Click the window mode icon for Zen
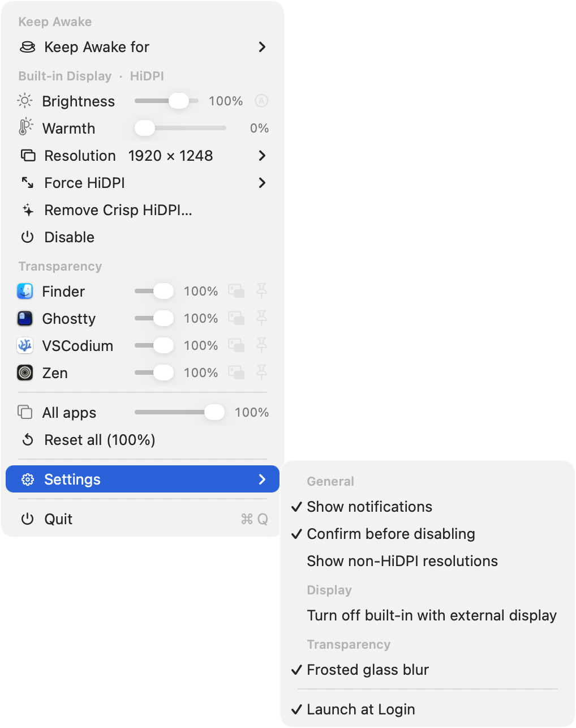The width and height of the screenshot is (576, 728). [x=237, y=372]
